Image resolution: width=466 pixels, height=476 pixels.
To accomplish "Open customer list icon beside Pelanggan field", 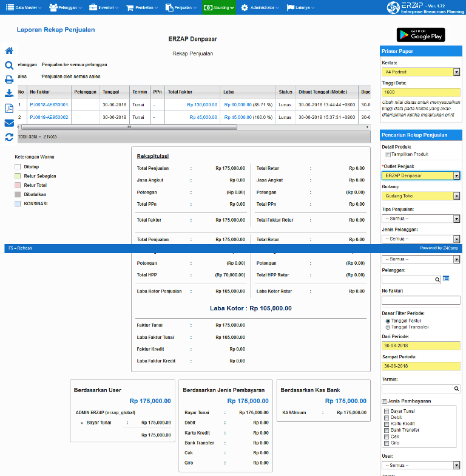I will [445, 278].
